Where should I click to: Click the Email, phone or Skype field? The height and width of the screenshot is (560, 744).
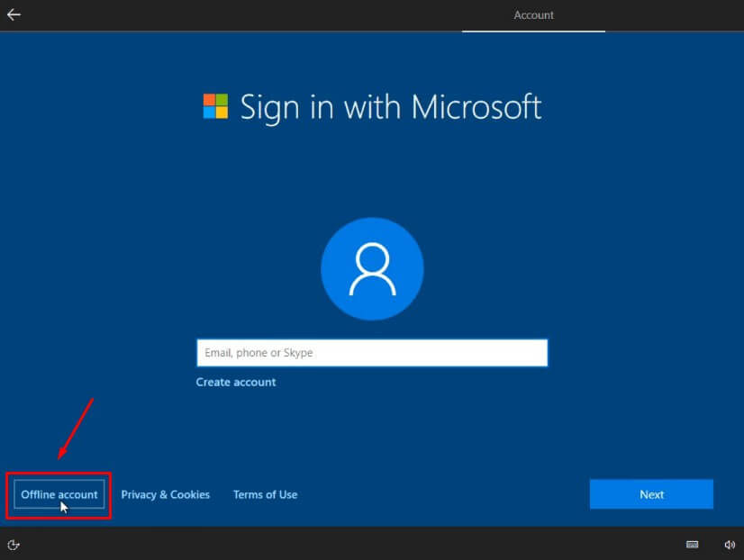coord(372,353)
